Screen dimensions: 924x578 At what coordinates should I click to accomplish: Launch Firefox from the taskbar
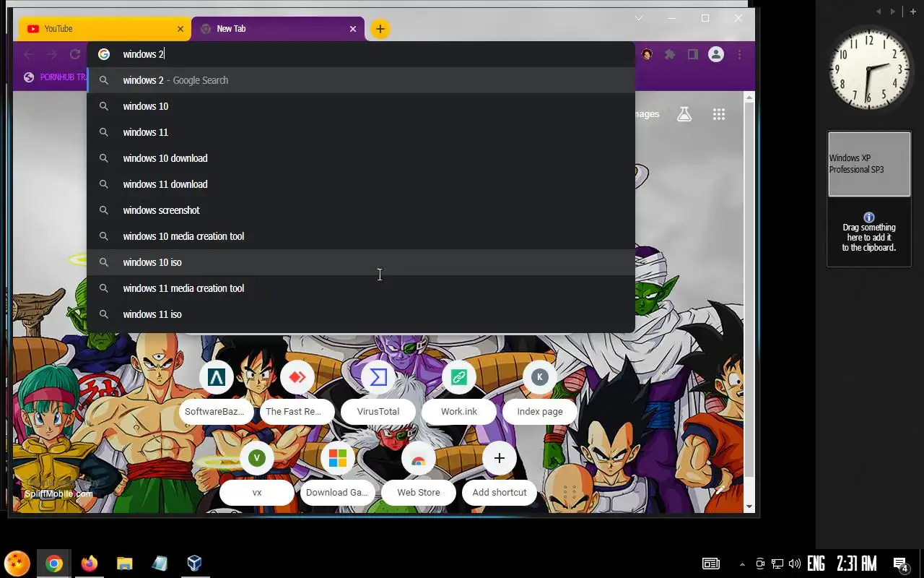90,564
